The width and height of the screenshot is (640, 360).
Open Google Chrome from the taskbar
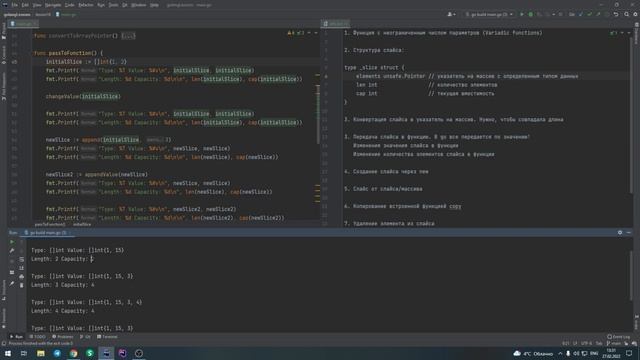[x=73, y=353]
